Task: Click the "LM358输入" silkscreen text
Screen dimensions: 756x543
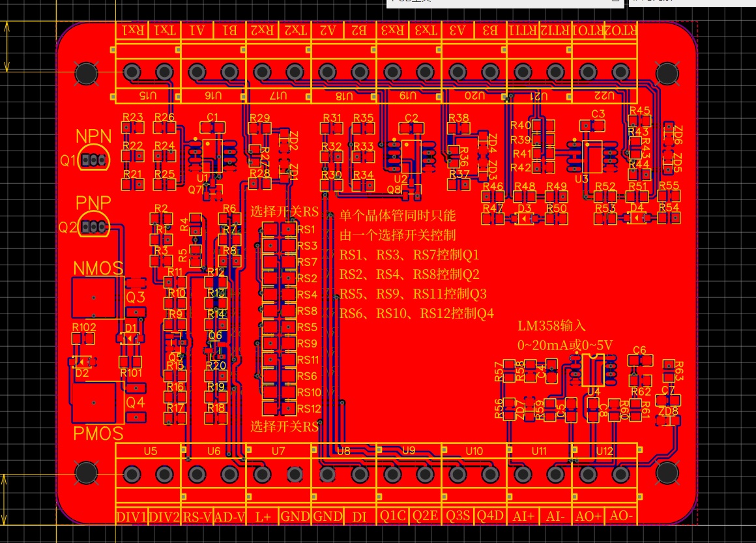Action: click(551, 326)
